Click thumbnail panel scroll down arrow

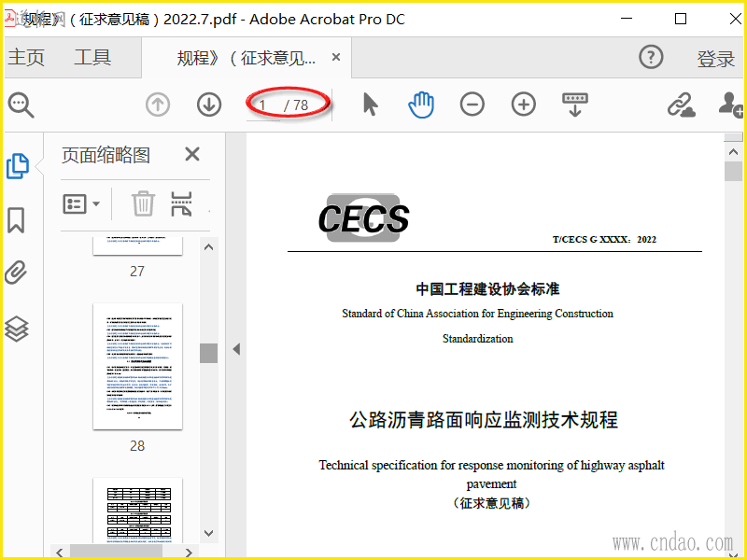(208, 533)
